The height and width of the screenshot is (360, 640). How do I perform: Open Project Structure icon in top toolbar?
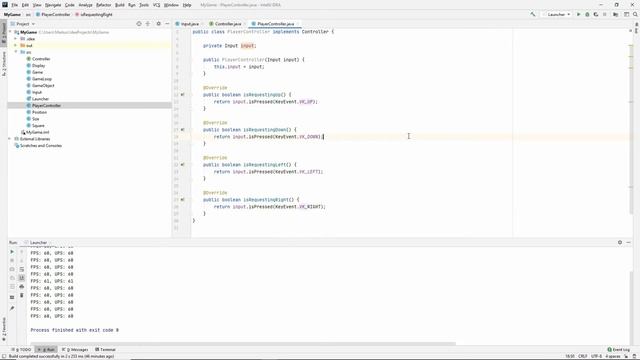click(x=616, y=14)
